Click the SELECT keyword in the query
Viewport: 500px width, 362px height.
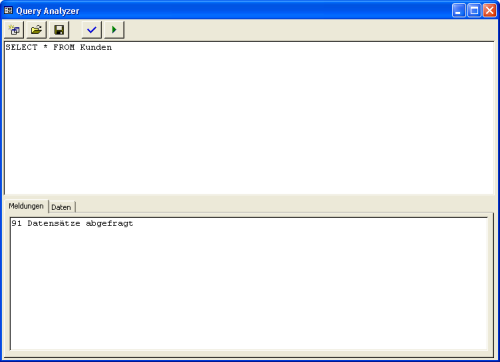(22, 47)
